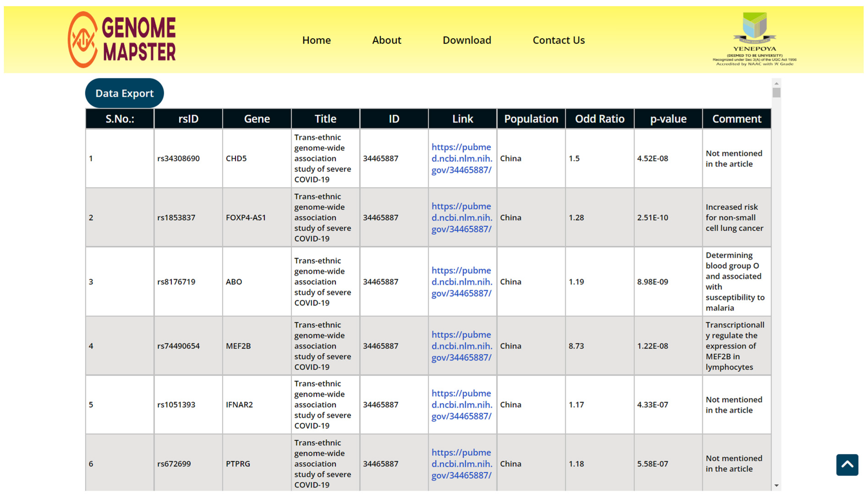The image size is (868, 496).
Task: Click the rsID column header
Action: tap(188, 119)
